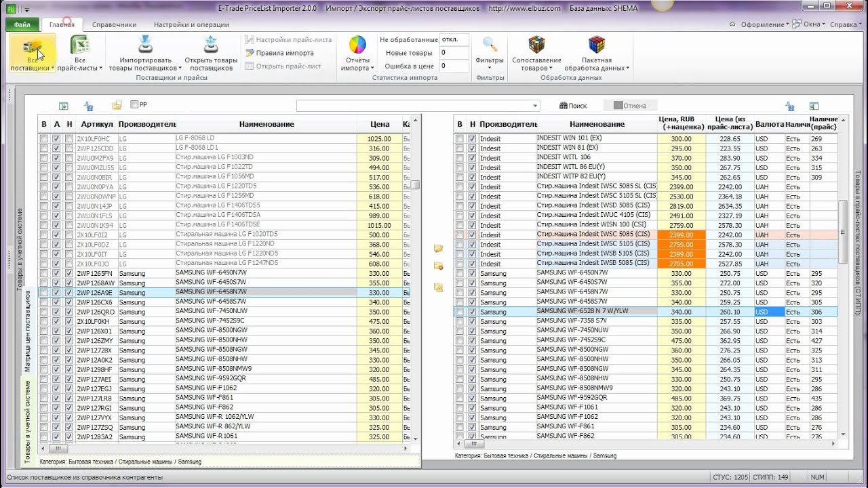Open Фильтры magnifier button
This screenshot has width=868, height=488.
(490, 54)
